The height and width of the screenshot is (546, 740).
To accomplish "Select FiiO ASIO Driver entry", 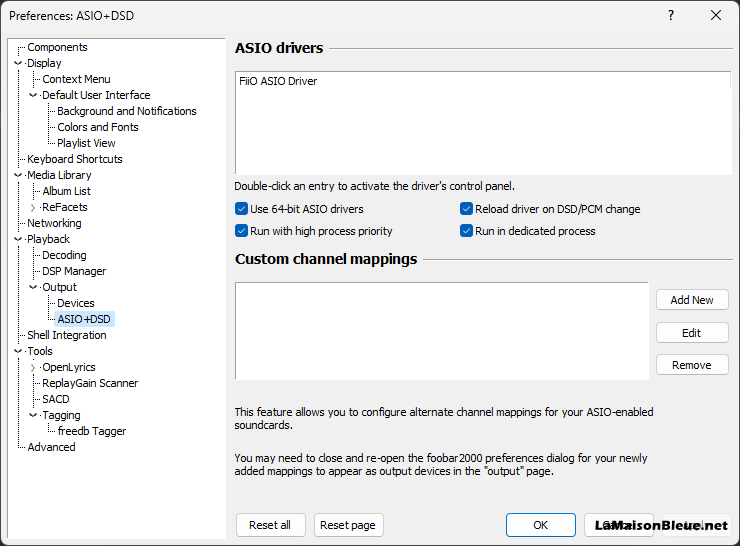I will tap(278, 81).
